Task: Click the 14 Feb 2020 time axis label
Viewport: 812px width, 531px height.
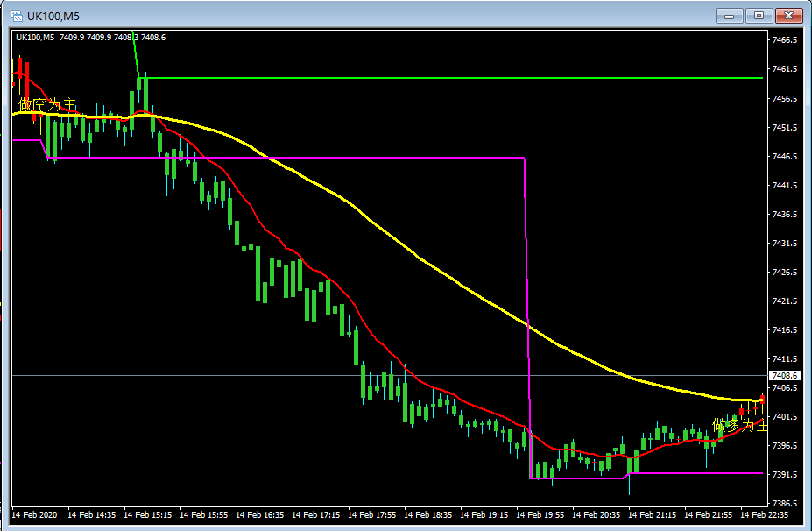Action: pyautogui.click(x=35, y=514)
